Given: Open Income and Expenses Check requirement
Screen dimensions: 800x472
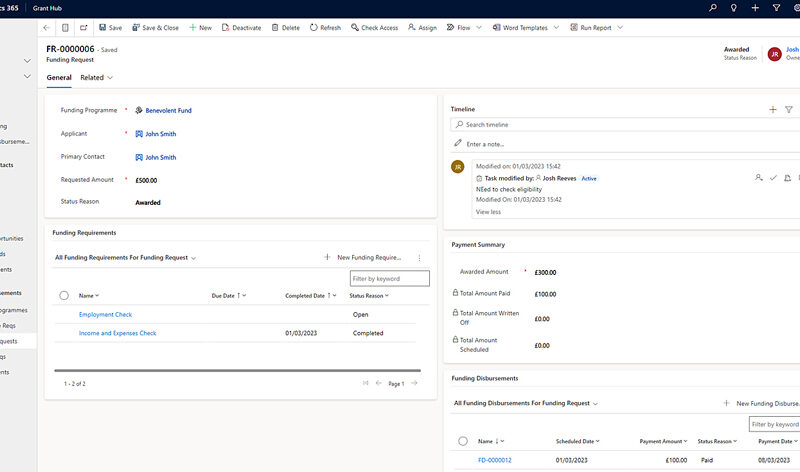Looking at the screenshot, I should tap(117, 333).
